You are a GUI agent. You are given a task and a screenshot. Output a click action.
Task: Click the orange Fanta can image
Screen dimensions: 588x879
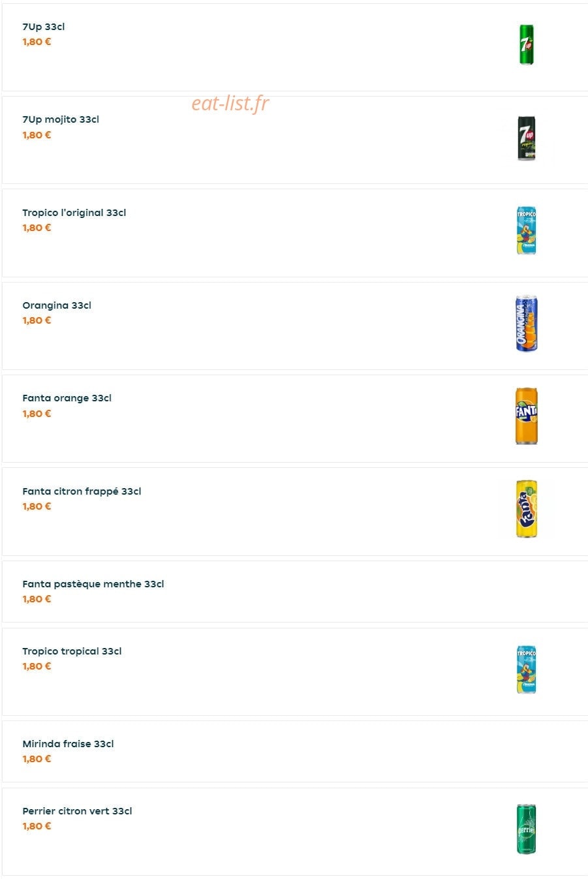526,416
